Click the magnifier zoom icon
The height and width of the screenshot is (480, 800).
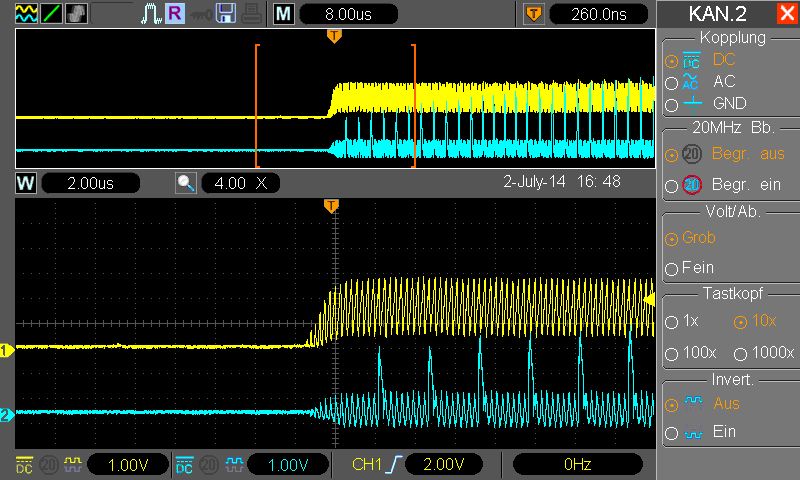click(186, 184)
